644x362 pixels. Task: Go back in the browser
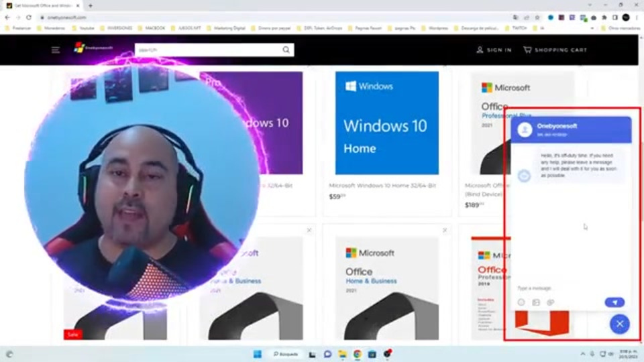pyautogui.click(x=7, y=17)
